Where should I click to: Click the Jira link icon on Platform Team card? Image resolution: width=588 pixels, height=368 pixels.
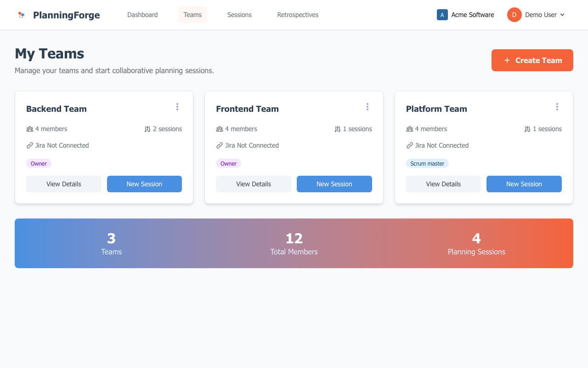(409, 145)
